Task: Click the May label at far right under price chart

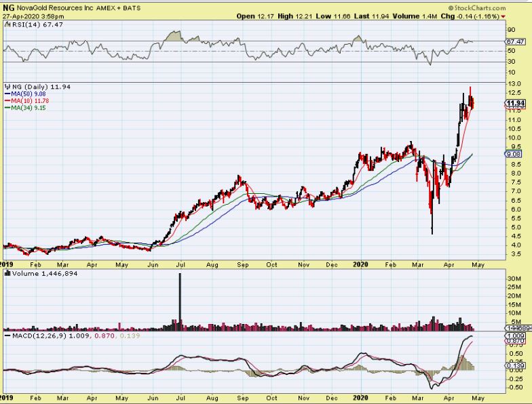Action: [x=478, y=264]
